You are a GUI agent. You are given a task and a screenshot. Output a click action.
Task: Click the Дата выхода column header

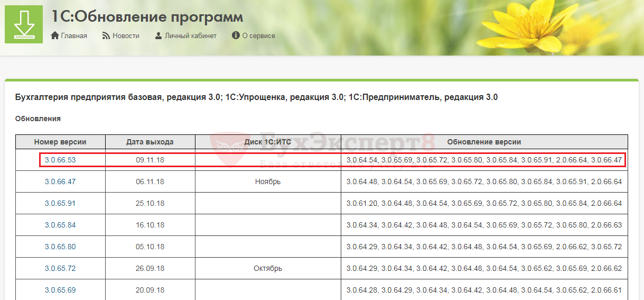(150, 142)
